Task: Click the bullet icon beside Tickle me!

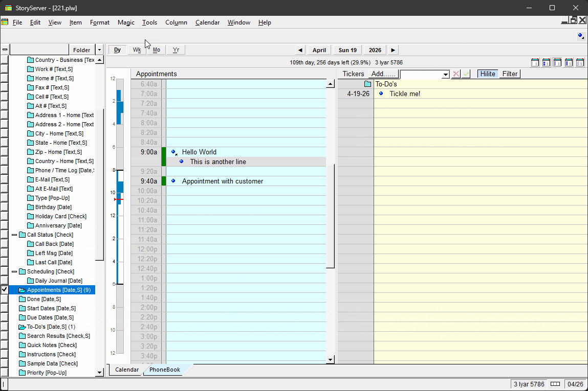Action: 381,93
